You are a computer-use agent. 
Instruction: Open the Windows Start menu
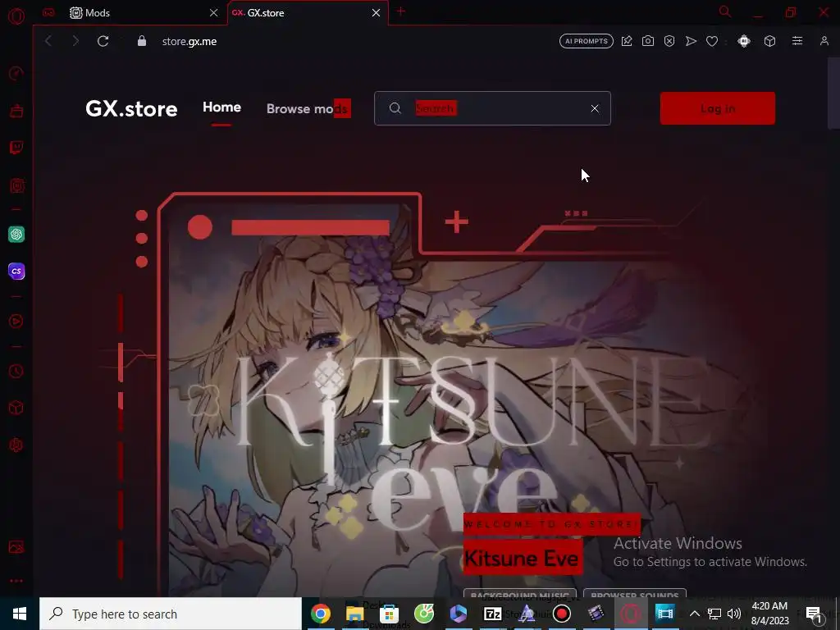(x=20, y=614)
